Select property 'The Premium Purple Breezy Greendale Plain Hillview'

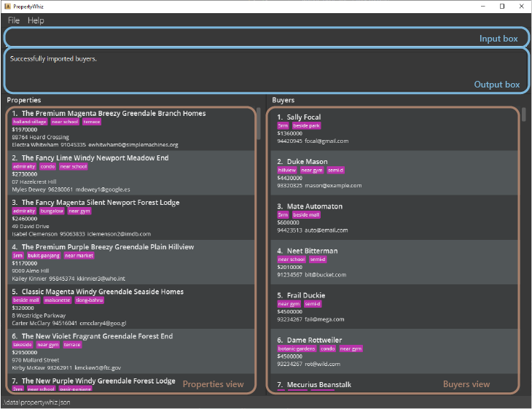point(130,262)
